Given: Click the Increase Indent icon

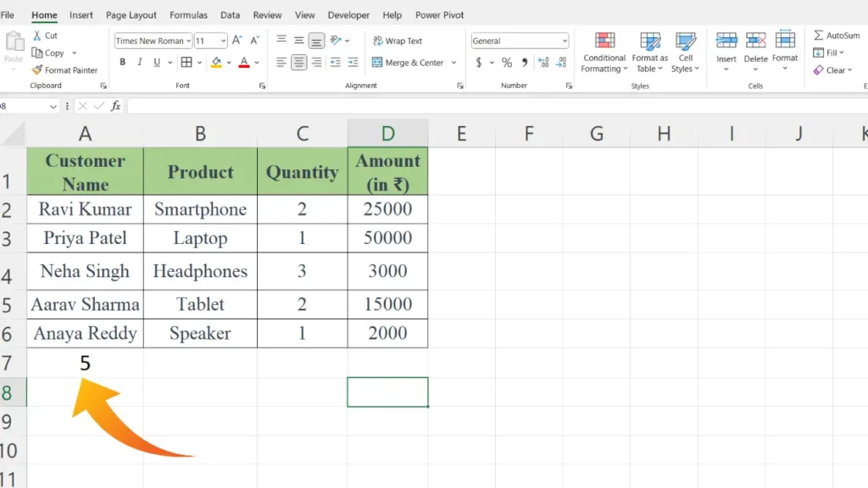Looking at the screenshot, I should (353, 63).
